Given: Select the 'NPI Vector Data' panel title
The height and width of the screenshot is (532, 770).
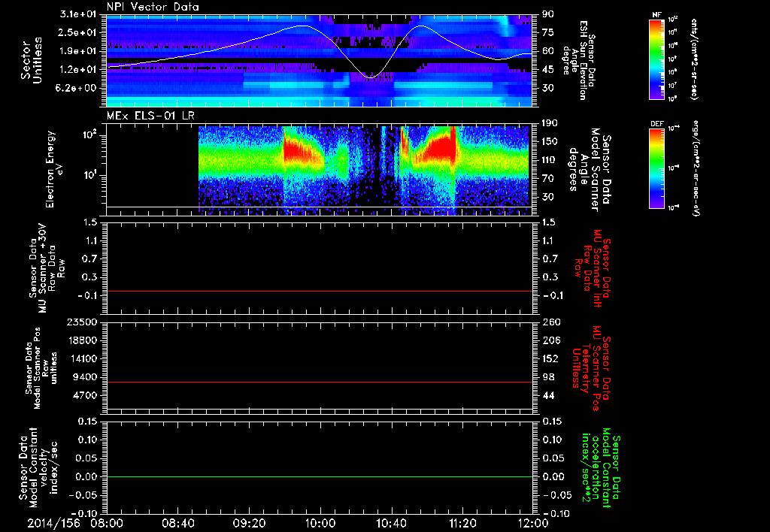Looking at the screenshot, I should pos(153,7).
